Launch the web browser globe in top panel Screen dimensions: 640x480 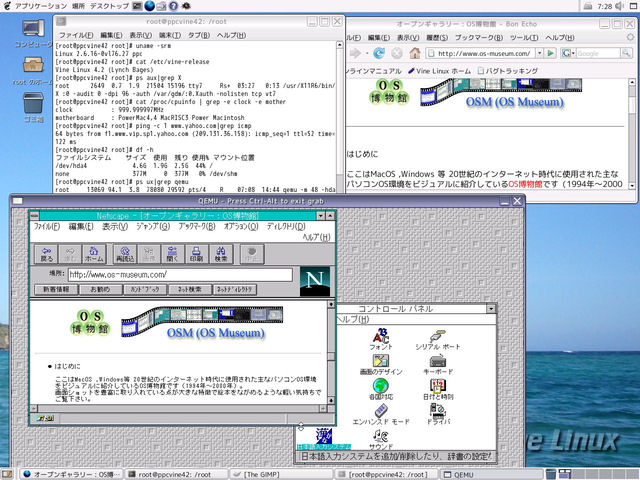(150, 6)
